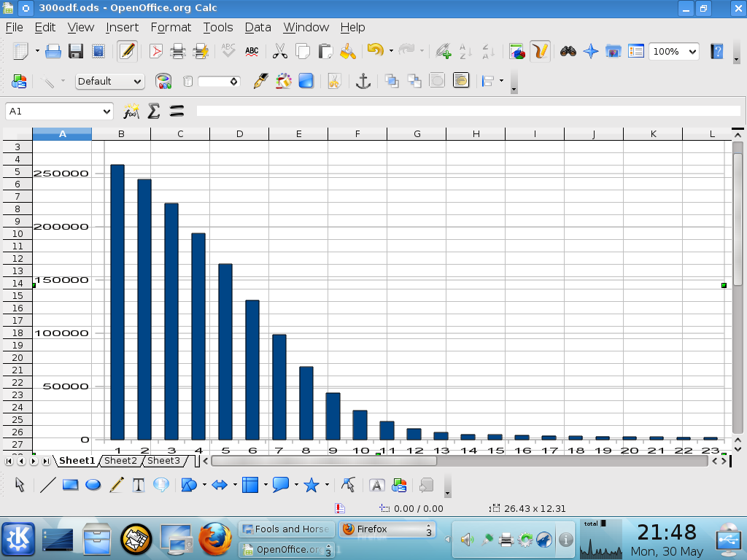The image size is (747, 560).
Task: Open the Format menu
Action: (171, 28)
